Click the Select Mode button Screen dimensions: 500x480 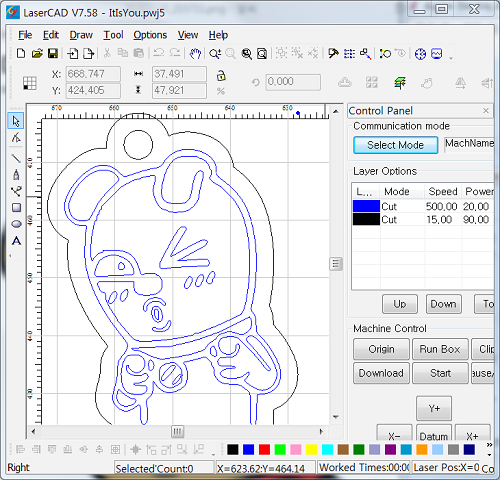coord(396,145)
